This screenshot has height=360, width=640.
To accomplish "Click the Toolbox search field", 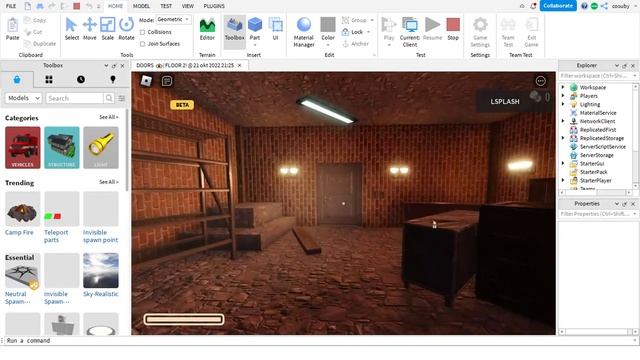I will coord(74,98).
